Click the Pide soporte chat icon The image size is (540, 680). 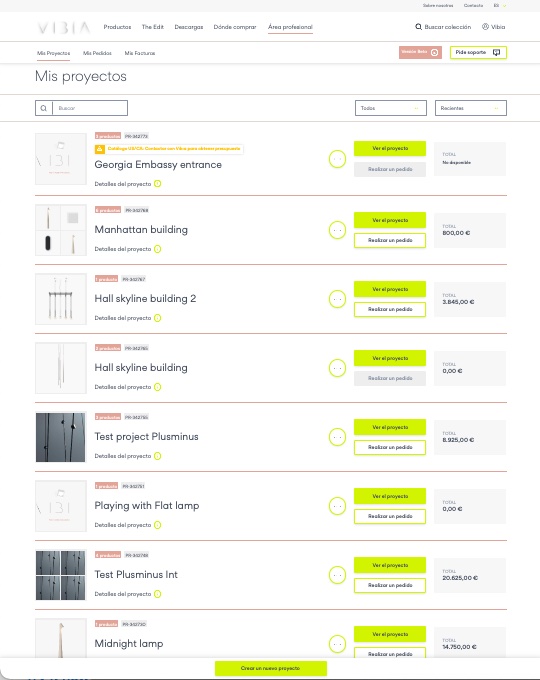497,52
